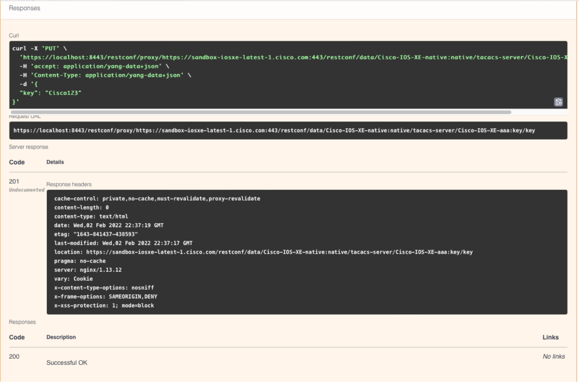The image size is (579, 392).
Task: Click the 201 response code
Action: click(14, 181)
